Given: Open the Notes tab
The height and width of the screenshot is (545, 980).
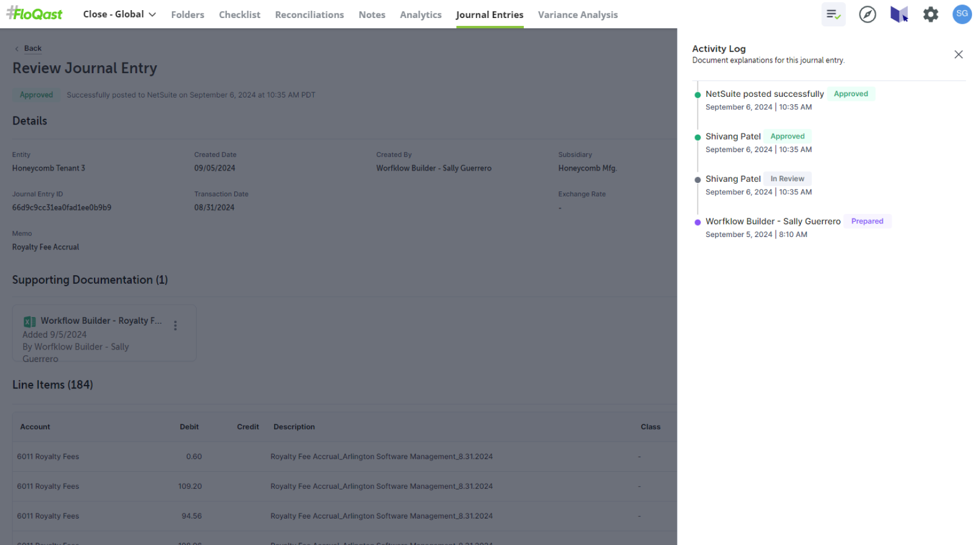Looking at the screenshot, I should click(372, 15).
